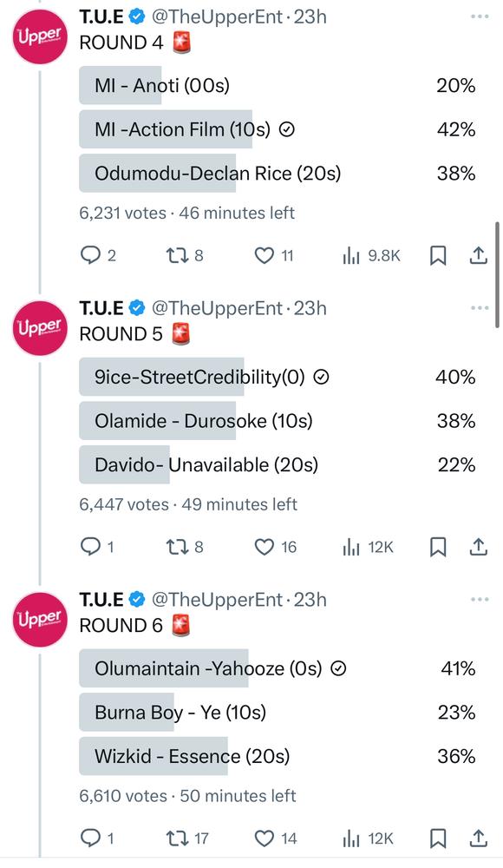
Task: Share the ROUND 6 post
Action: tap(478, 838)
